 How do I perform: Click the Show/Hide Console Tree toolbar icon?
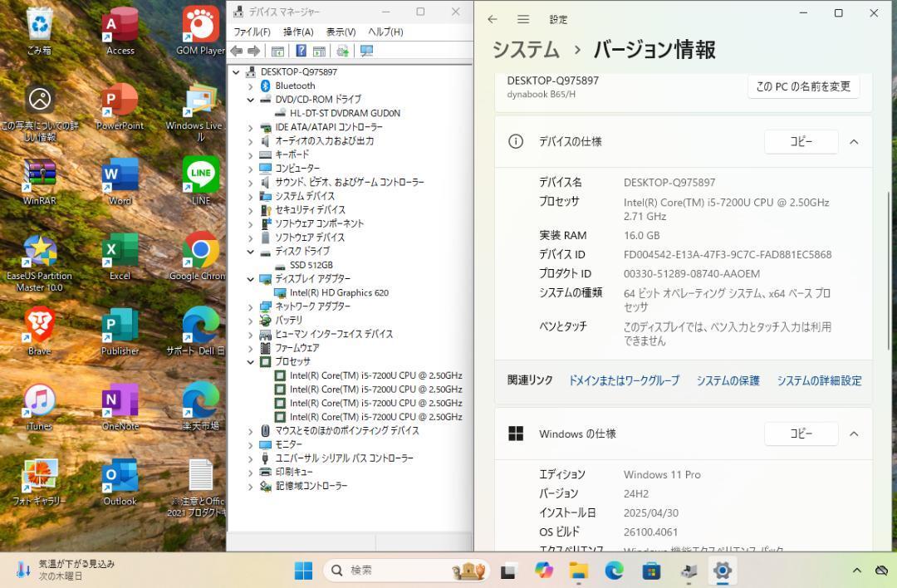(278, 51)
